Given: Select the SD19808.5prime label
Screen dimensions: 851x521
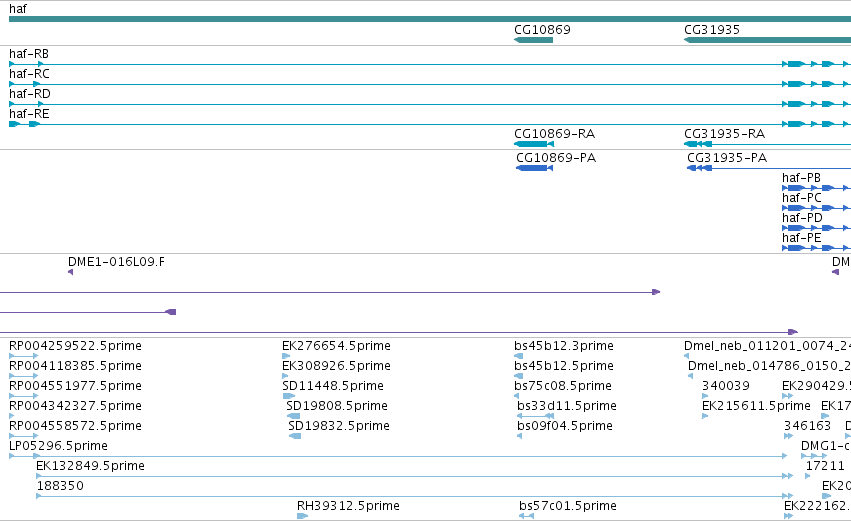Looking at the screenshot, I should (336, 406).
